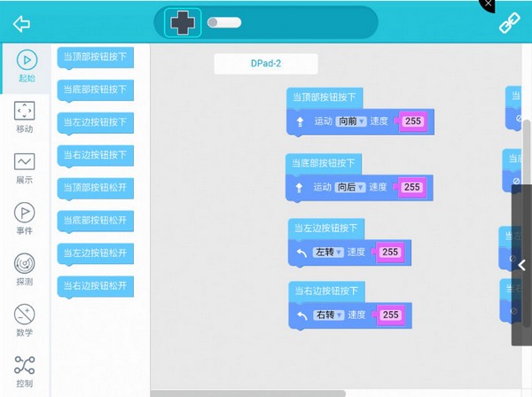The width and height of the screenshot is (532, 397).
Task: Pick palette block 当左边按钮按下
Action: 96,122
